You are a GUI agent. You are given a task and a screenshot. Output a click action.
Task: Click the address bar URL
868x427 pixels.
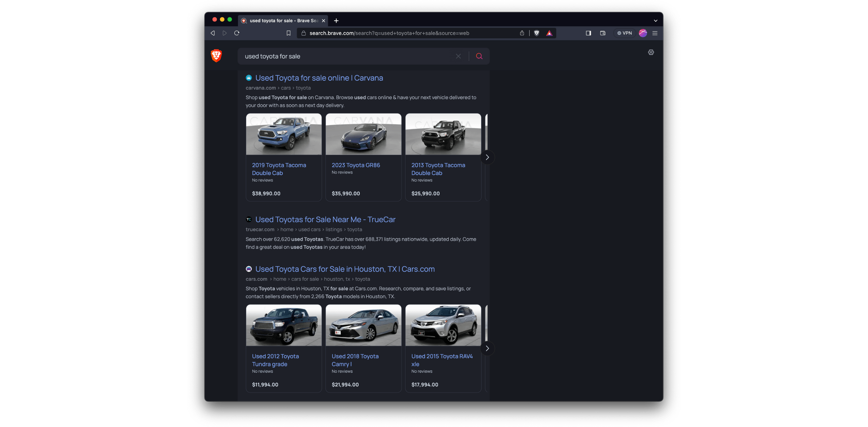pos(389,33)
